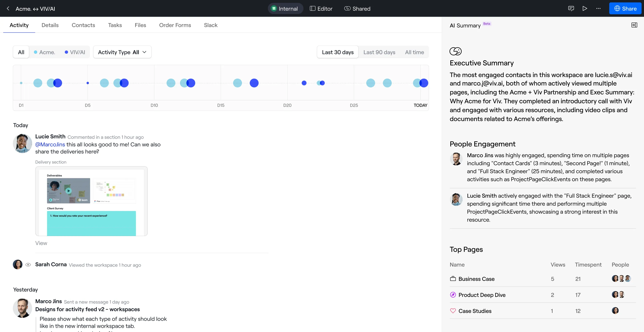Open the Order Forms tab
The image size is (644, 332).
(175, 25)
